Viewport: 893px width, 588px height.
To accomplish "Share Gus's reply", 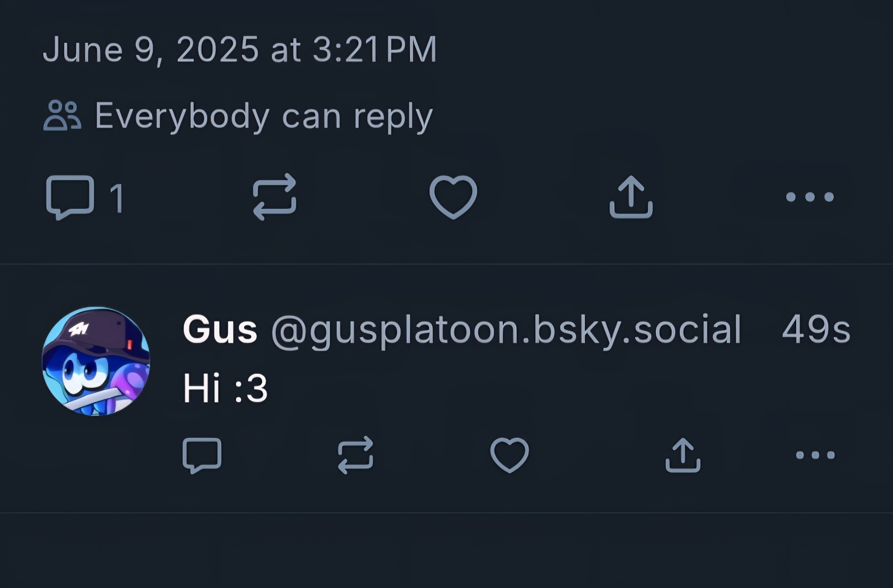I will [x=683, y=455].
